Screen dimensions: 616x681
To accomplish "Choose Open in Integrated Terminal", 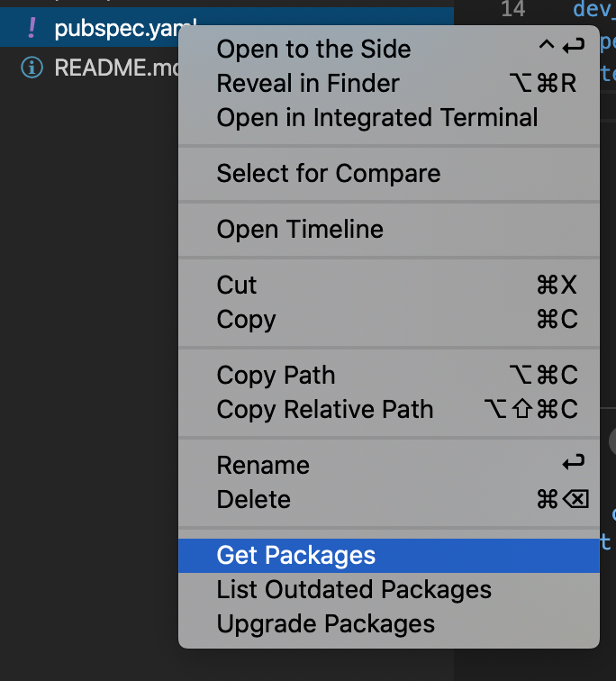I will pos(377,118).
